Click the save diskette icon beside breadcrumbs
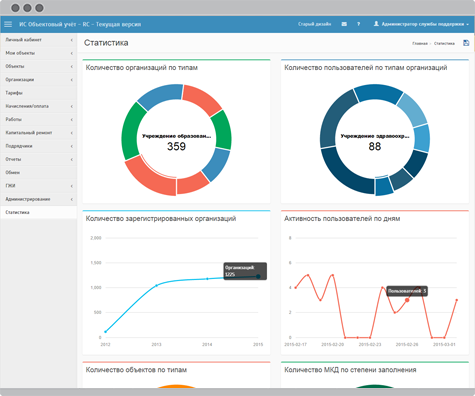Image resolution: width=475 pixels, height=396 pixels. [x=466, y=43]
